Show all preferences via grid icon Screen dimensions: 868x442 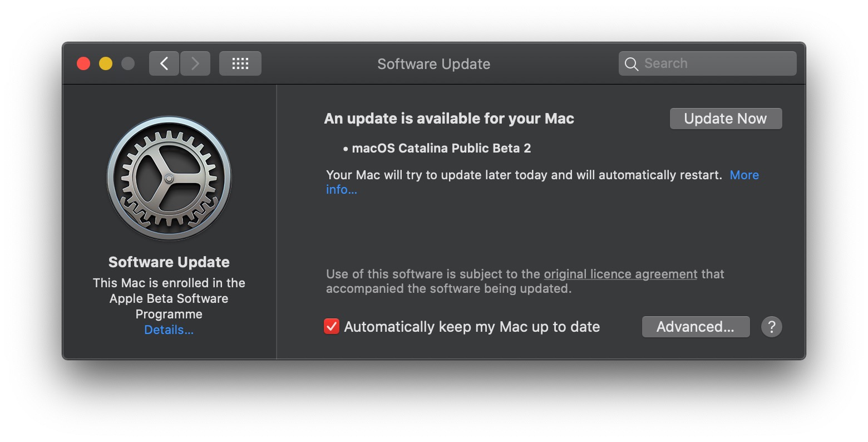point(240,63)
